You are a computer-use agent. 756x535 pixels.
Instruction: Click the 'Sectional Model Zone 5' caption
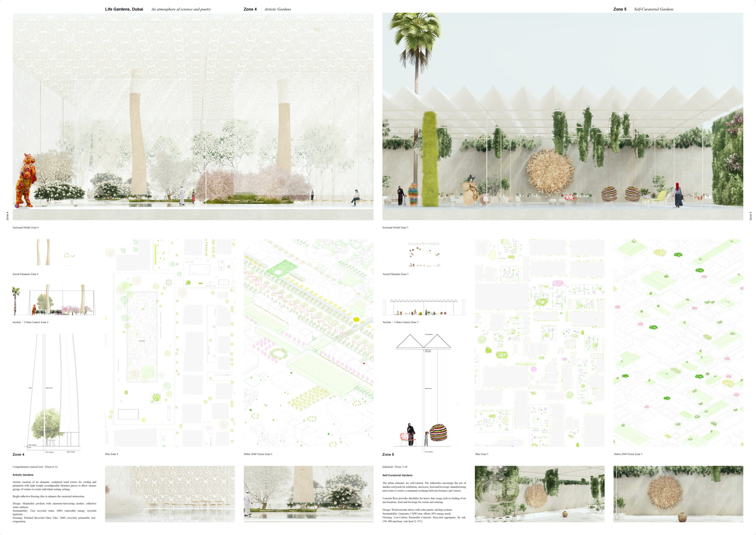point(395,228)
